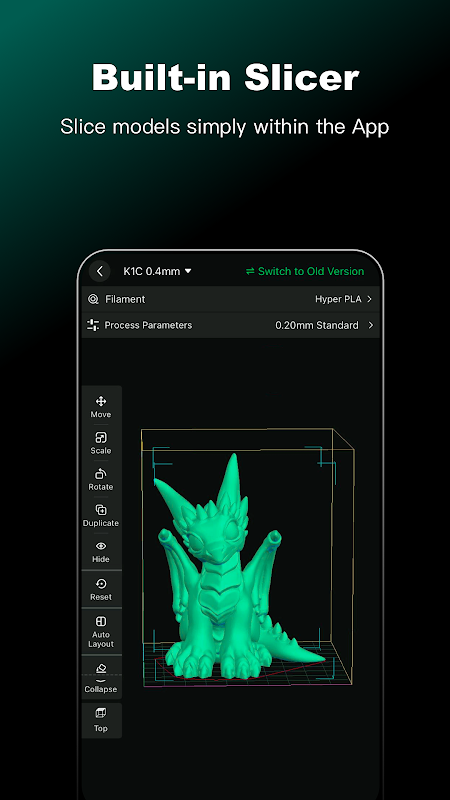Select the Rotate tool
Screen dimensions: 450x800
pyautogui.click(x=101, y=479)
